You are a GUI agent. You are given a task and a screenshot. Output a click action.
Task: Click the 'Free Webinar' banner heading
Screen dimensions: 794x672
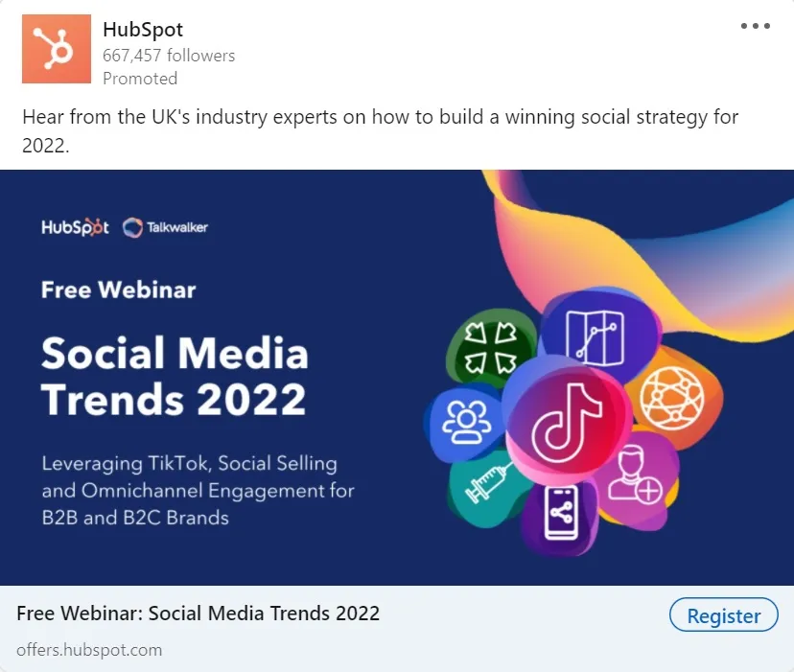[119, 290]
